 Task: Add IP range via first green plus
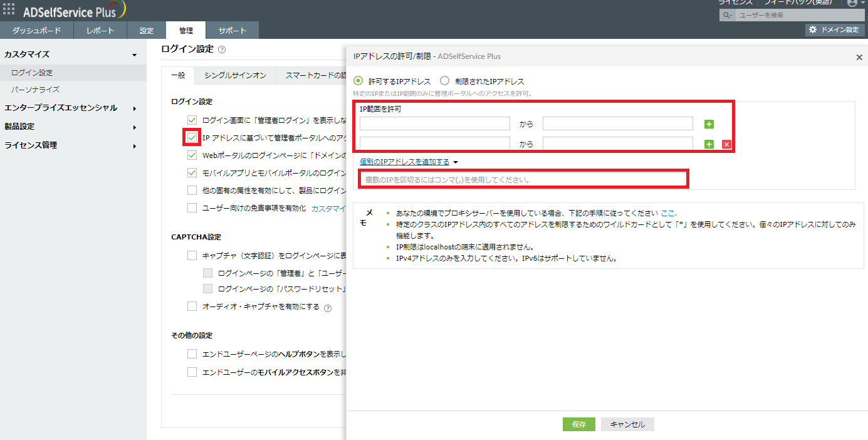tap(709, 124)
